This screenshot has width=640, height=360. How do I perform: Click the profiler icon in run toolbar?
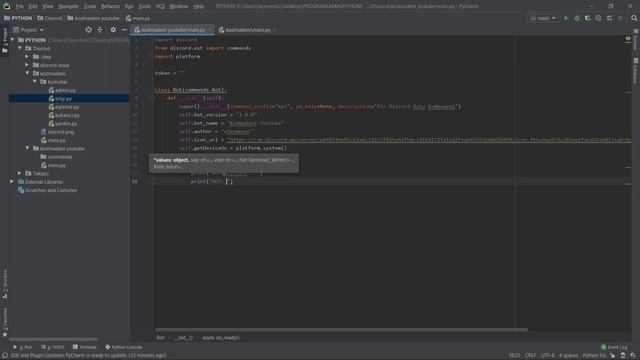(x=598, y=18)
